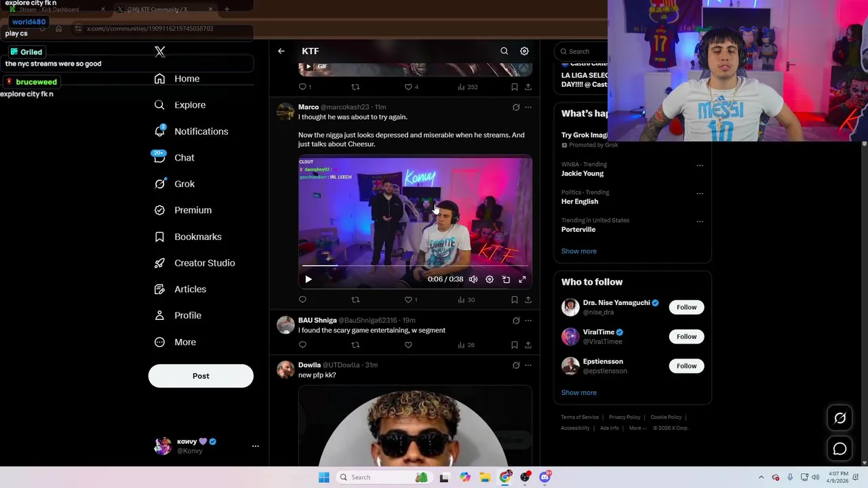Seek on the video progress bar
868x488 pixels.
(x=415, y=266)
